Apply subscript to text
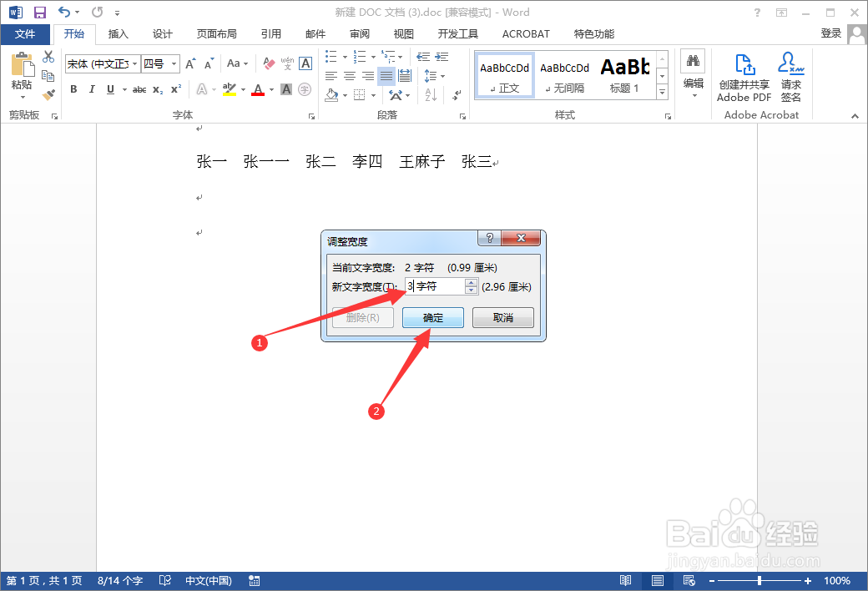 click(x=157, y=89)
